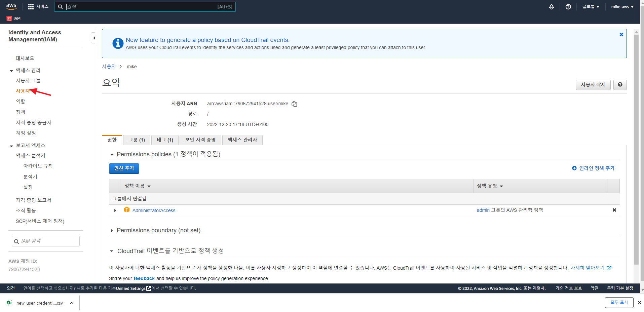Viewport: 644px width, 312px height.
Task: Open SCP(서비스 제어 정책) in the sidebar
Action: pos(40,221)
